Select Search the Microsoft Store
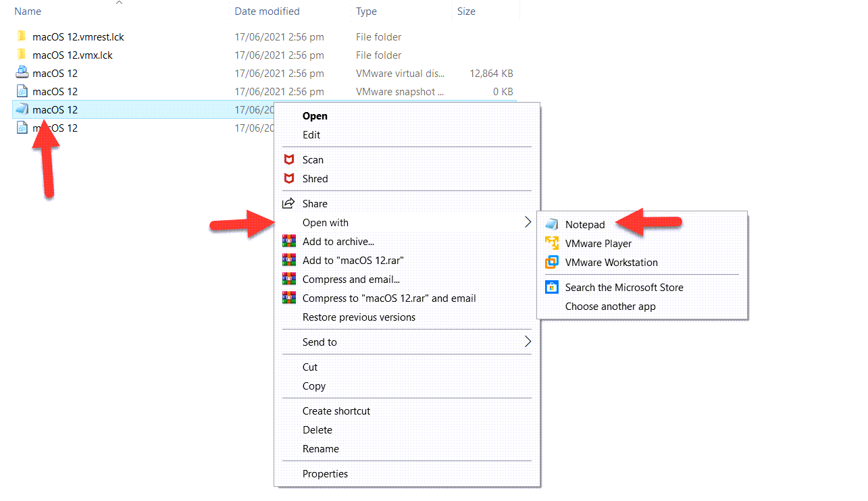Image resolution: width=868 pixels, height=501 pixels. 625,287
